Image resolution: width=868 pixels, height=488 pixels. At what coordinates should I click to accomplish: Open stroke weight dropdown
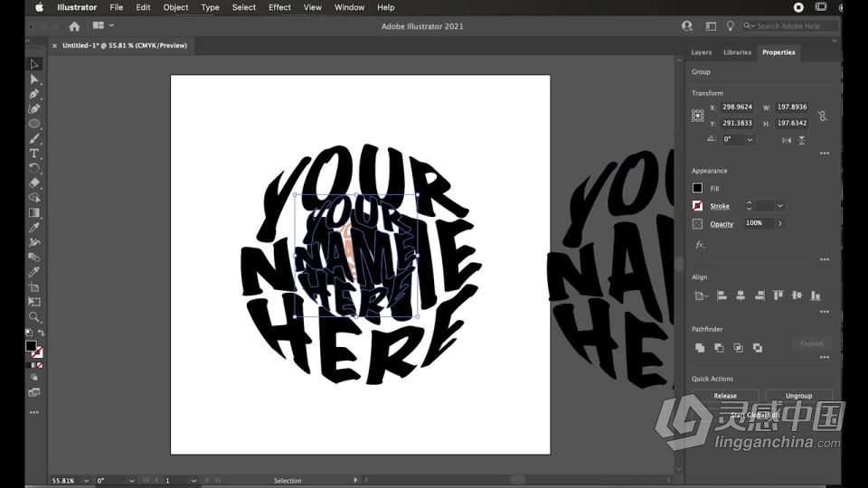coord(780,206)
